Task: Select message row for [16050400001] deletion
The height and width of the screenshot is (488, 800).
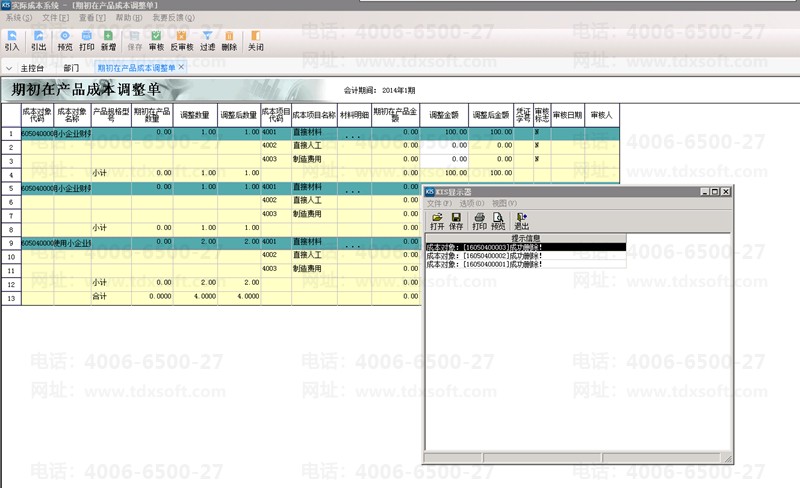Action: pyautogui.click(x=526, y=264)
